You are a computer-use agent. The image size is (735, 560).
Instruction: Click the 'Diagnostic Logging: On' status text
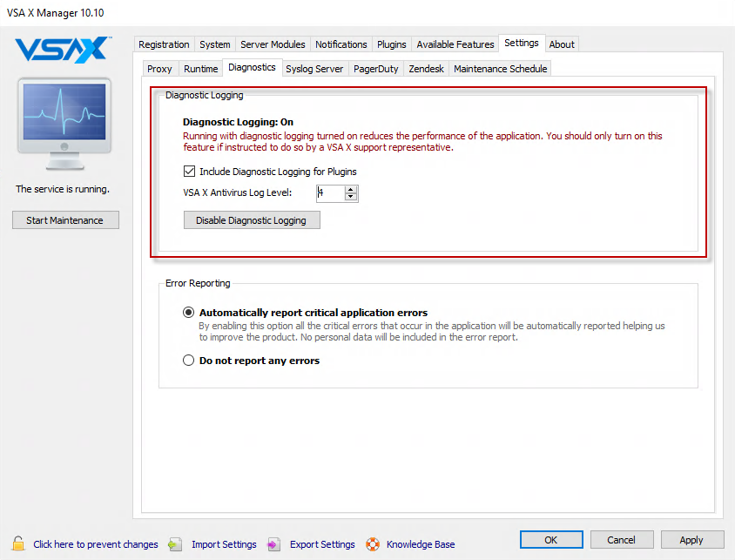[x=238, y=122]
